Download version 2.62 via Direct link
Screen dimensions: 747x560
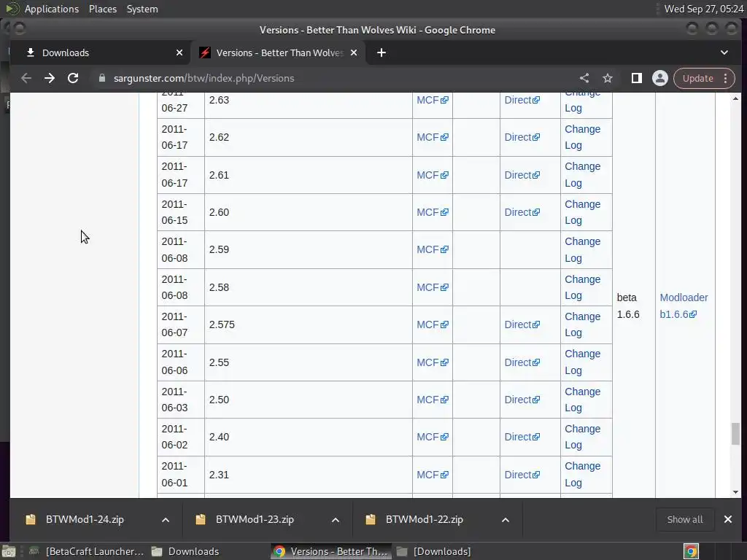522,137
